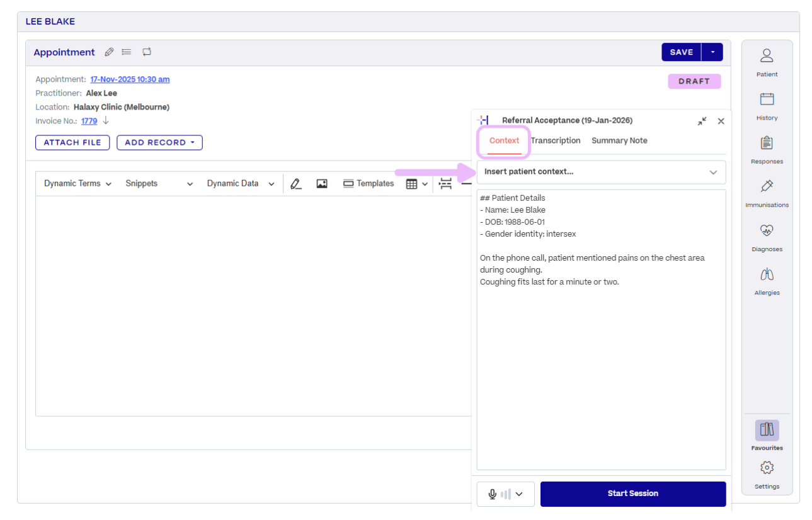Screen dimensions: 812x520
Task: Open the Diagnoses heart icon
Action: [x=767, y=230]
